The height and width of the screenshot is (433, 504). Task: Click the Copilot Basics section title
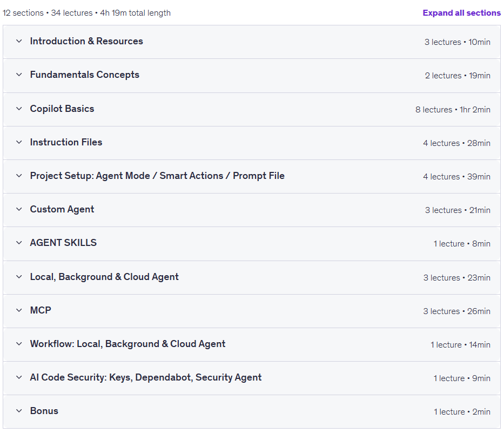[62, 109]
